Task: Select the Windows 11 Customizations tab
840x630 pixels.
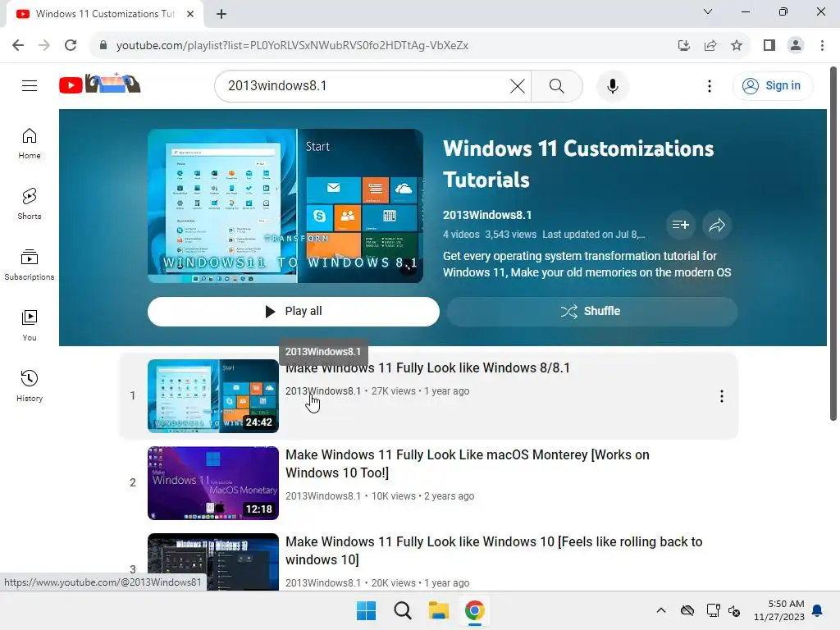Action: [105, 14]
